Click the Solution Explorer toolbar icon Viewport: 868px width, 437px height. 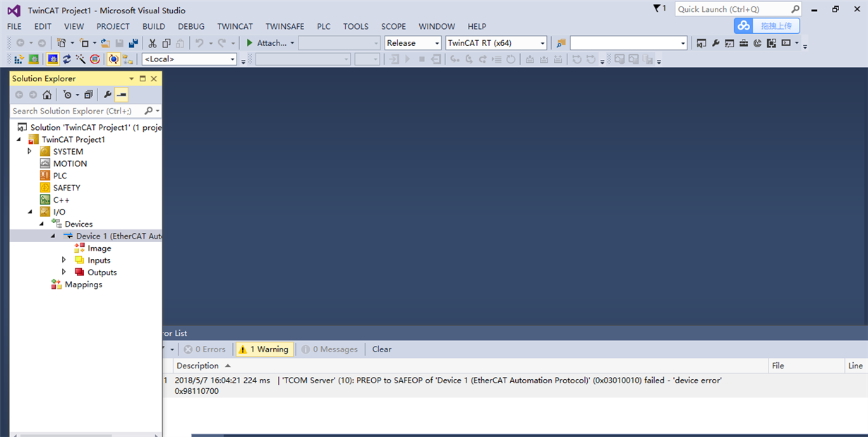[x=701, y=43]
